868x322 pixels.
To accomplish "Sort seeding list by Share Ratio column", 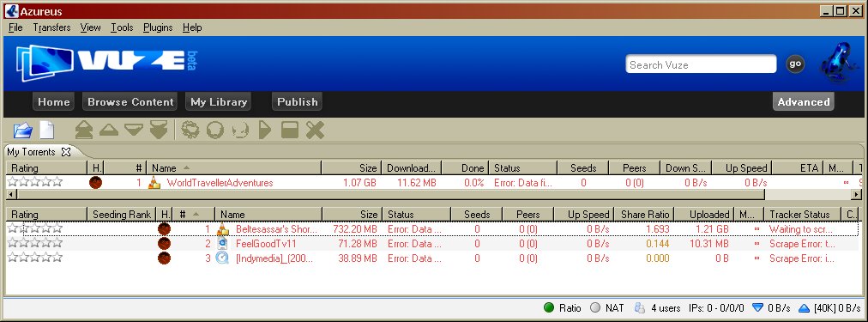I will (x=644, y=214).
